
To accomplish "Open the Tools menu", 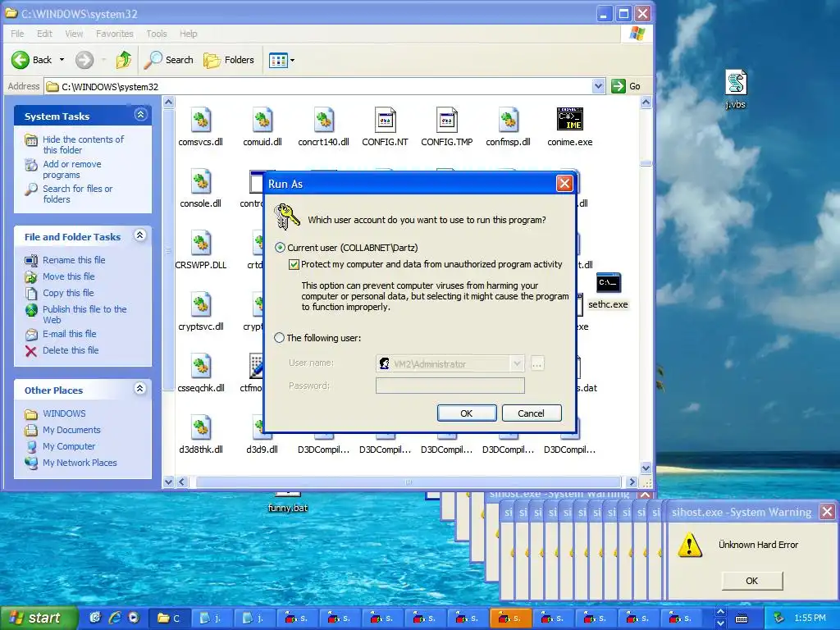I will click(x=157, y=34).
